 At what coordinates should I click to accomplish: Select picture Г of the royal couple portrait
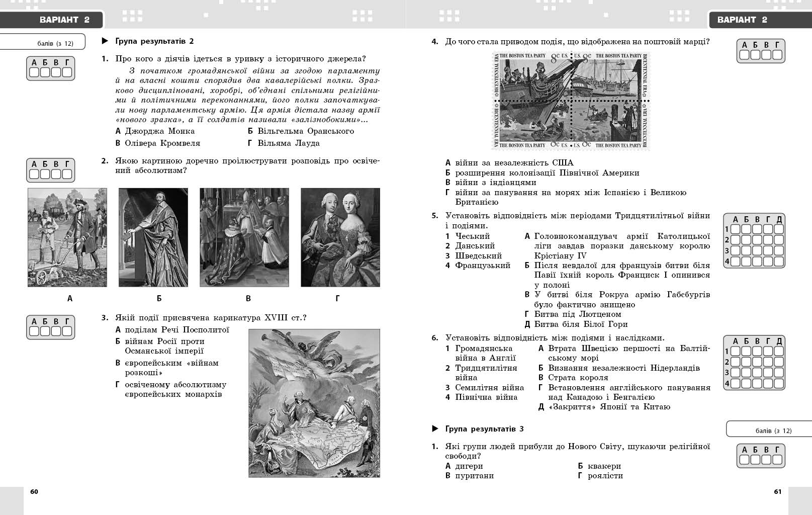tap(340, 237)
